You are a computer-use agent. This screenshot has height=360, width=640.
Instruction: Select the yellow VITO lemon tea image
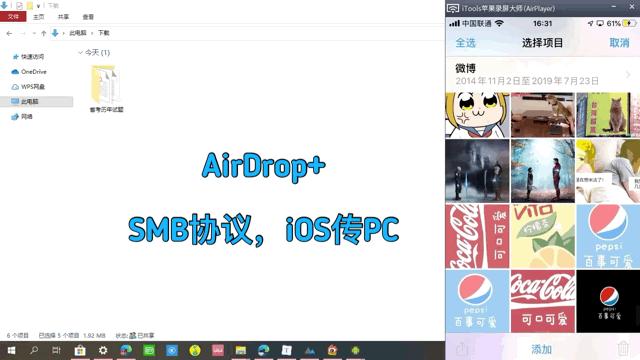(543, 236)
